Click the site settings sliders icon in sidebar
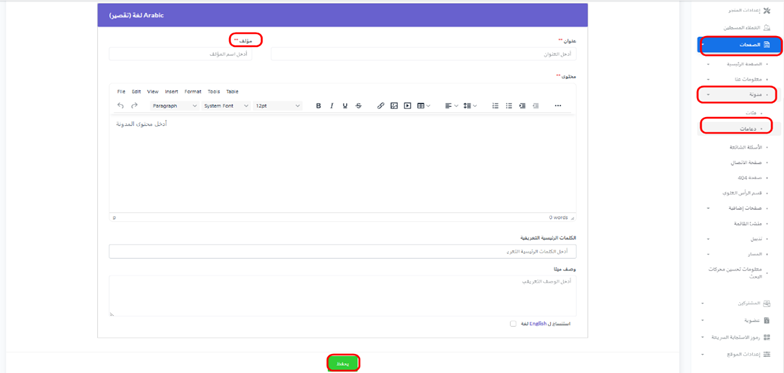Image resolution: width=784 pixels, height=373 pixels. coord(768,354)
